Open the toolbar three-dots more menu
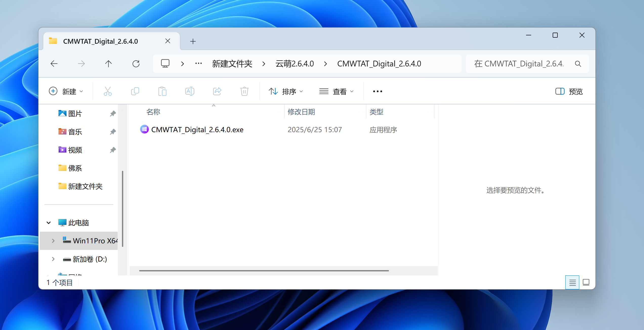This screenshot has height=330, width=644. point(377,91)
